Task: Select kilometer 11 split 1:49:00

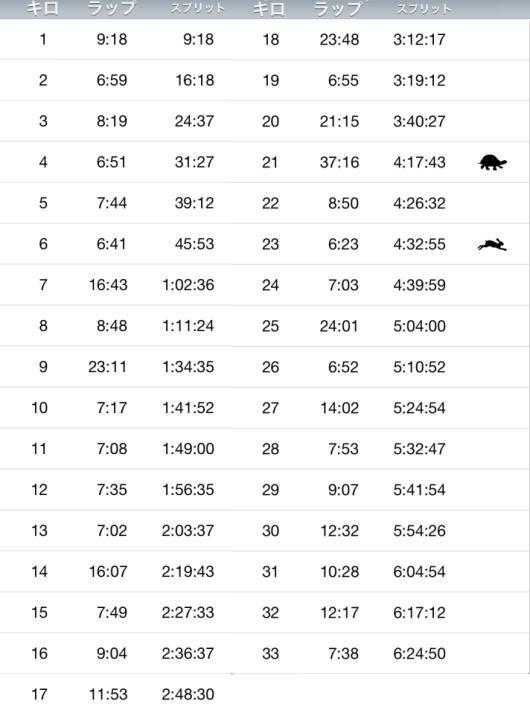Action: [188, 449]
